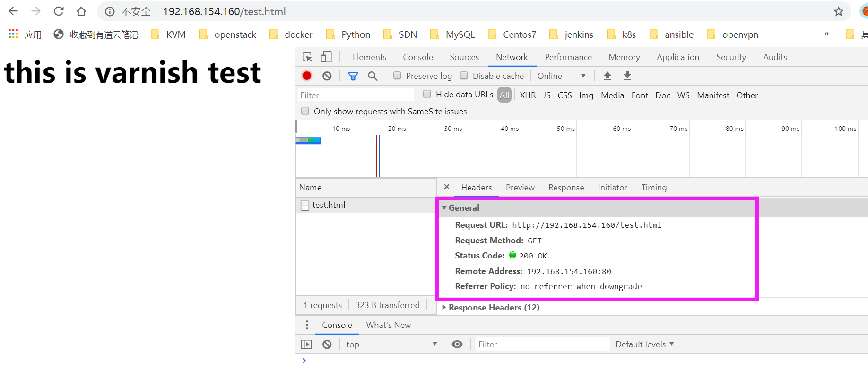
Task: Open the jenkins bookmark folder
Action: (571, 34)
